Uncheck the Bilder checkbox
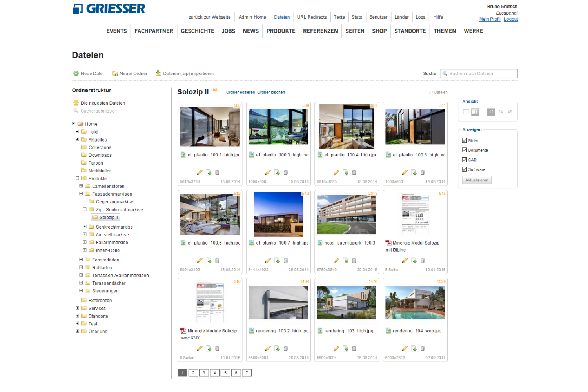 coord(465,140)
